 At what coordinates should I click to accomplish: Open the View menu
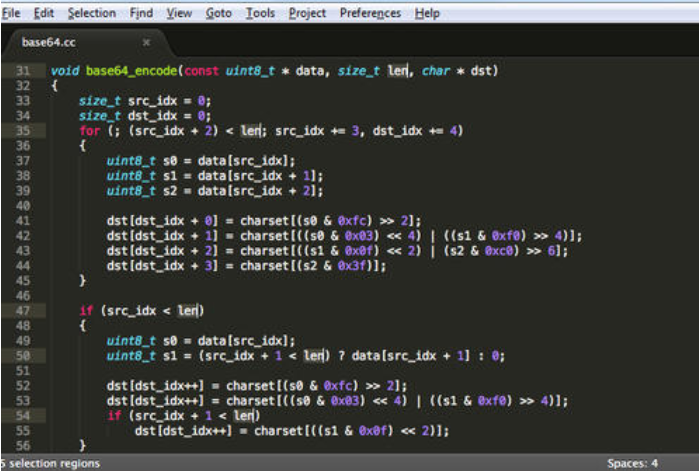click(x=179, y=13)
